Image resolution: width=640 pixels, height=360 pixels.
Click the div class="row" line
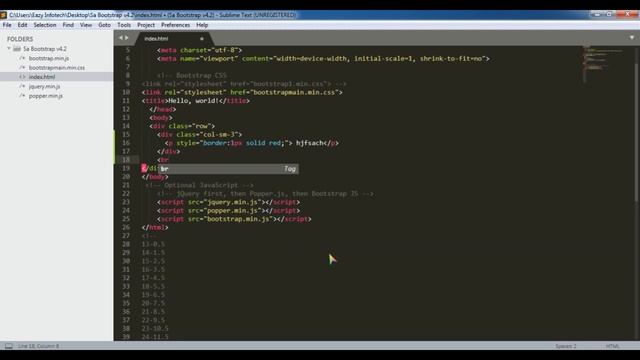tap(182, 126)
